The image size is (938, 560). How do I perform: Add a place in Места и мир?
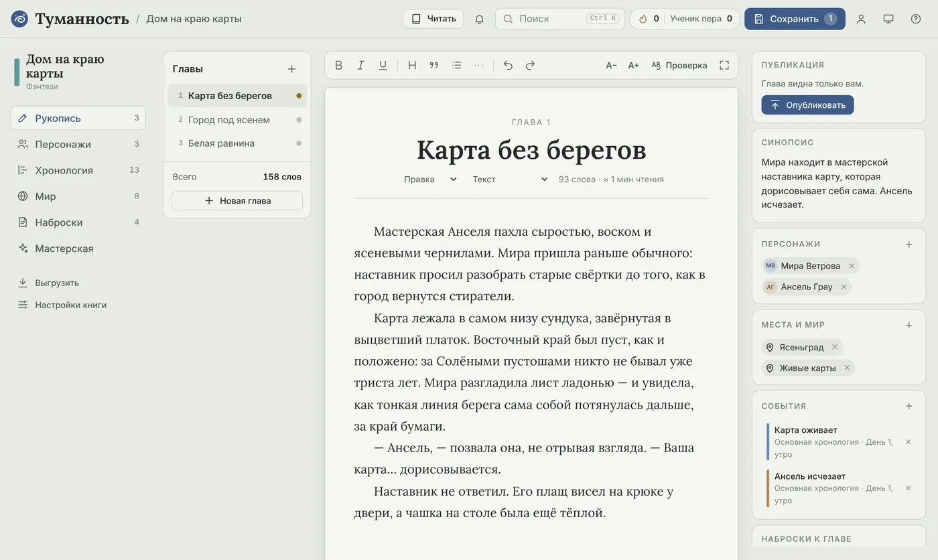(909, 326)
